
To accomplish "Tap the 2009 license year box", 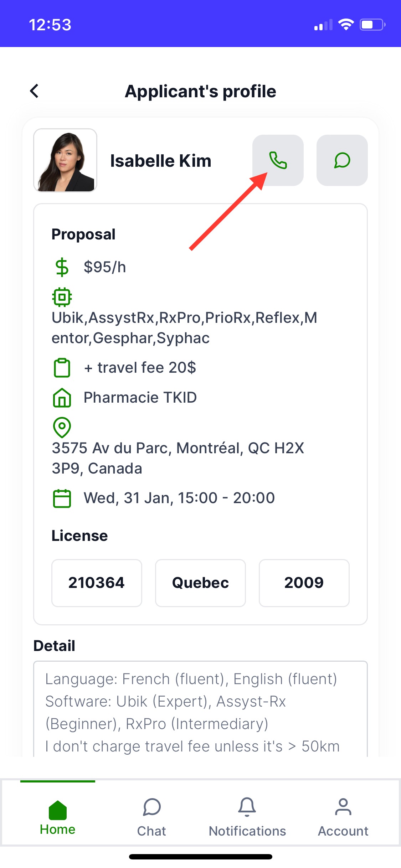I will 304,583.
